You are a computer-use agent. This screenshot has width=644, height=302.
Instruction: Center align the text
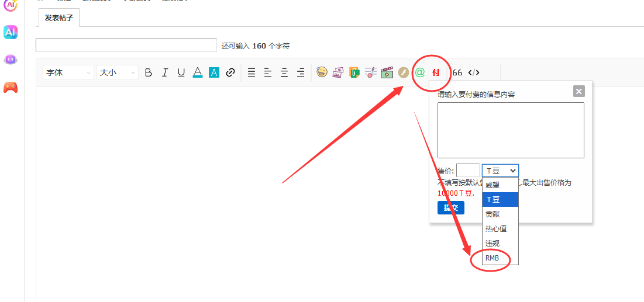[x=284, y=72]
